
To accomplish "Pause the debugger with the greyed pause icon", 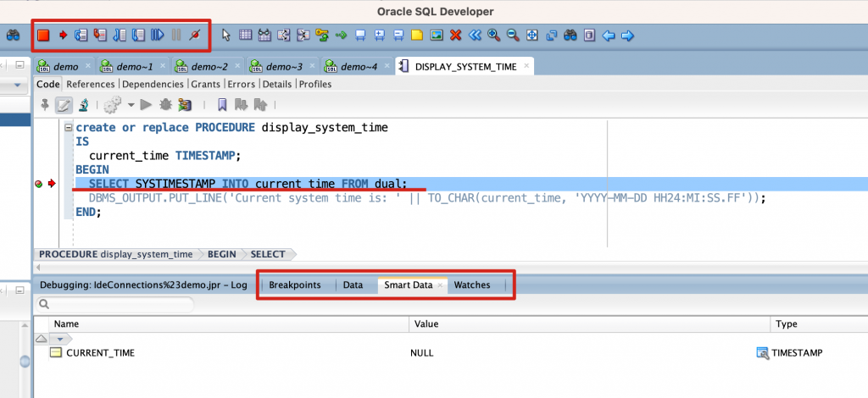I will point(176,36).
